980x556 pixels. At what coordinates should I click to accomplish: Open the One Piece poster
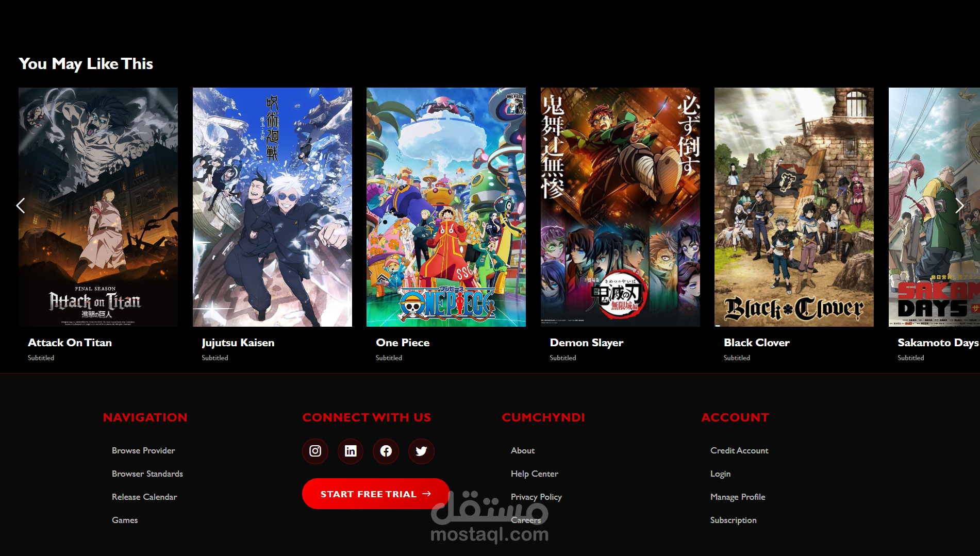[x=446, y=207]
